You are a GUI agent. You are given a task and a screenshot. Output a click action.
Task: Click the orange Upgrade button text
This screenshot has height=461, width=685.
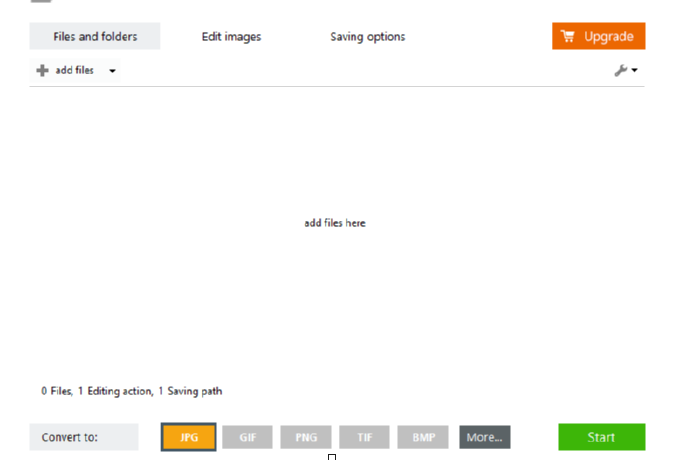point(608,37)
